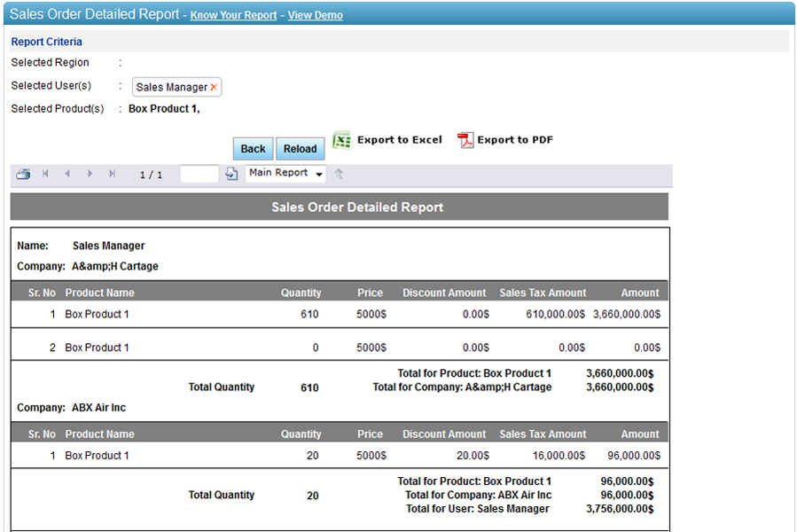
Task: Open the Know Your Report link
Action: 233,15
